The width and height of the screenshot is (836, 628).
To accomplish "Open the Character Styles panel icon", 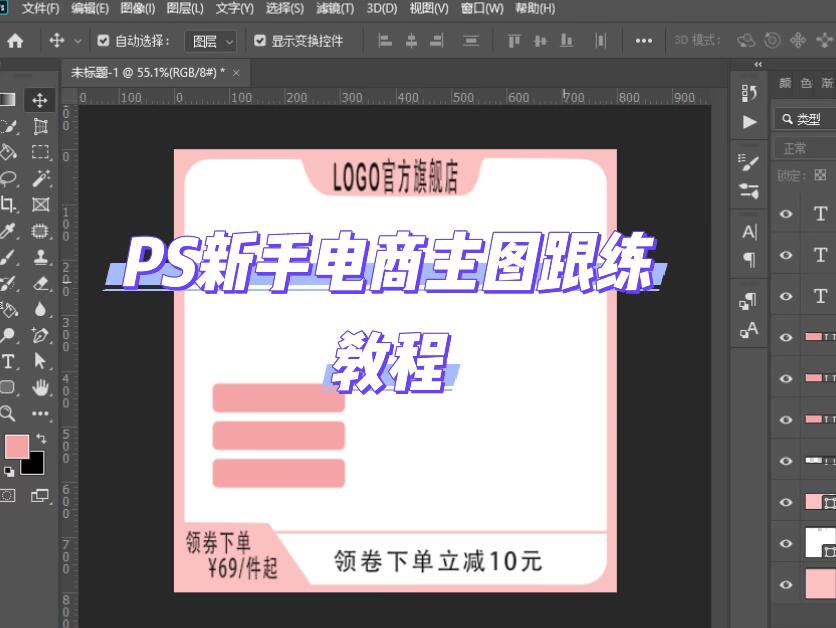I will (x=749, y=329).
